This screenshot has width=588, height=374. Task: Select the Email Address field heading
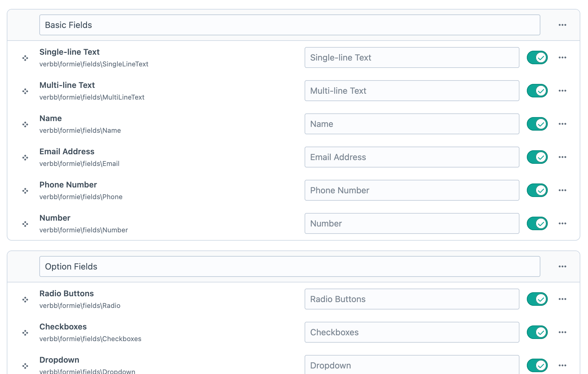(x=67, y=152)
